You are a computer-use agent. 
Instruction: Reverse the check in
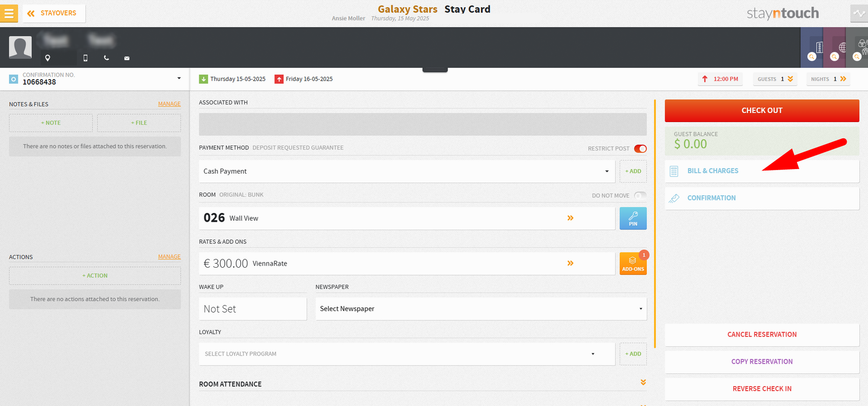click(x=762, y=389)
